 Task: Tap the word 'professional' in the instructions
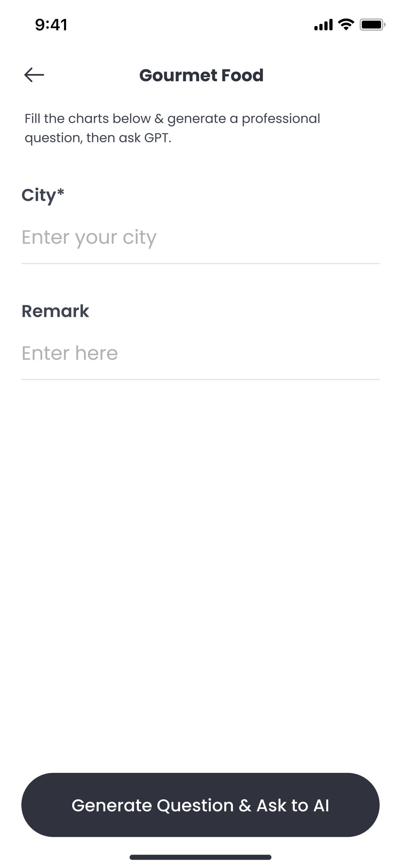[281, 119]
